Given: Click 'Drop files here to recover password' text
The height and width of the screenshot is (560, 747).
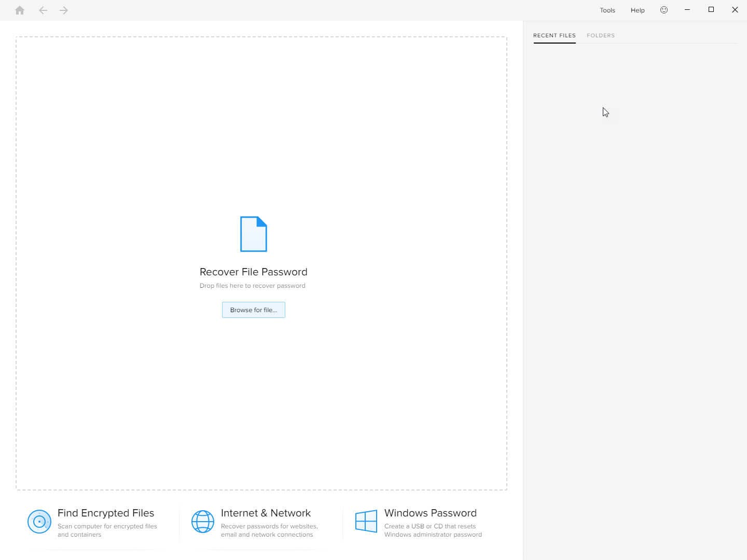Looking at the screenshot, I should (x=253, y=286).
